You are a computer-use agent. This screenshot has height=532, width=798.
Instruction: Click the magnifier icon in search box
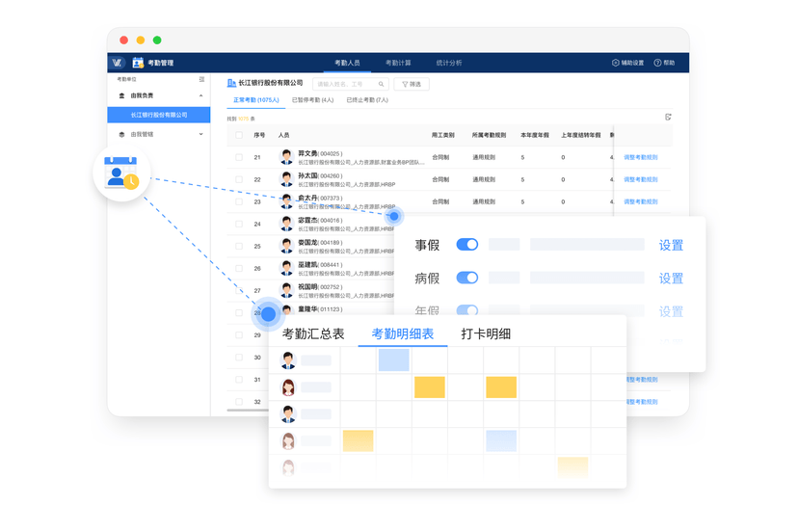coord(381,84)
